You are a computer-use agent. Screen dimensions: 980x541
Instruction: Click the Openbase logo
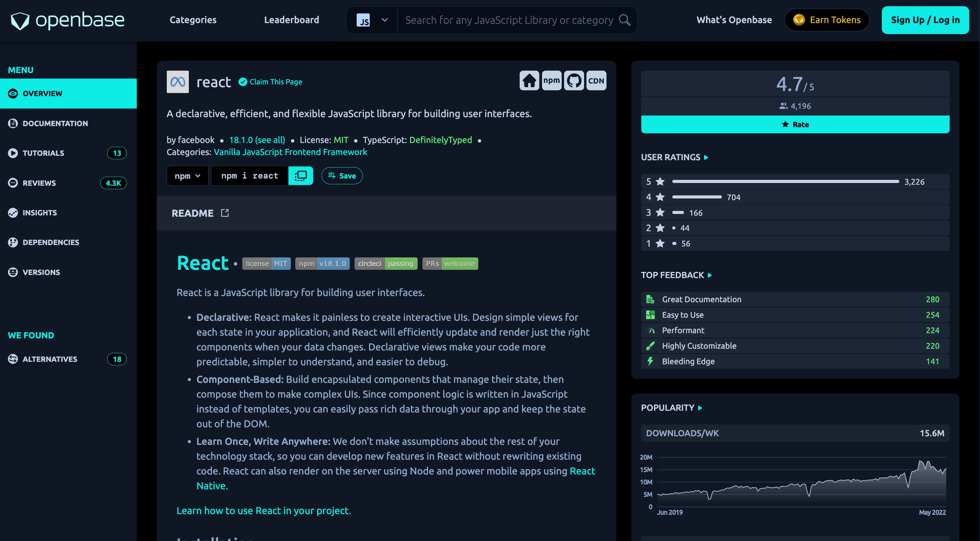click(67, 20)
